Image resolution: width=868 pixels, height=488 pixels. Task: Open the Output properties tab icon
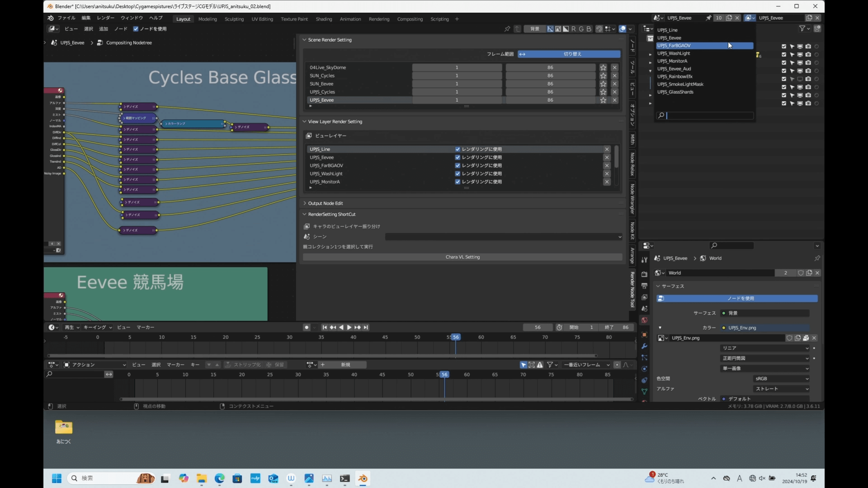[644, 286]
